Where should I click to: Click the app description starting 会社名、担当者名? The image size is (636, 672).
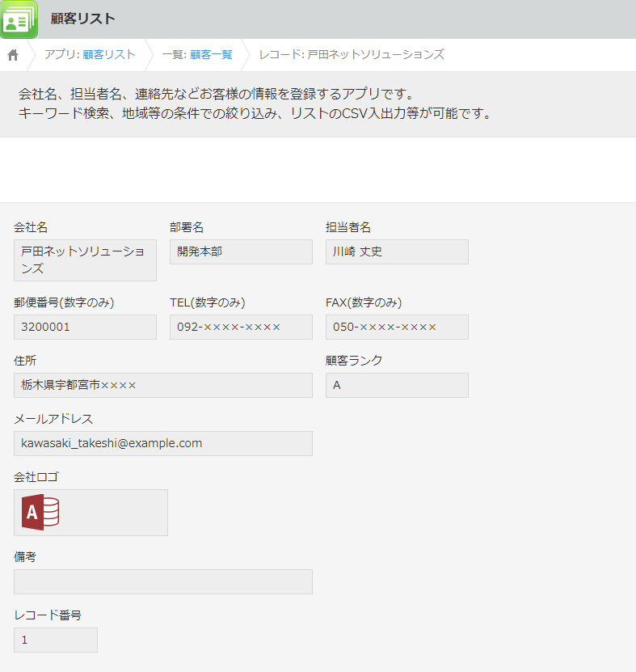point(217,94)
